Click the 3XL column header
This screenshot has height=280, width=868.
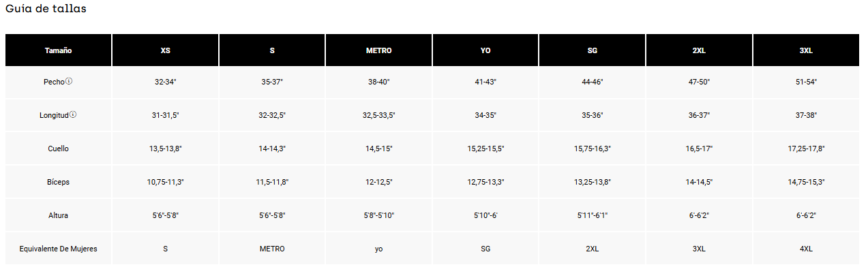click(x=806, y=50)
